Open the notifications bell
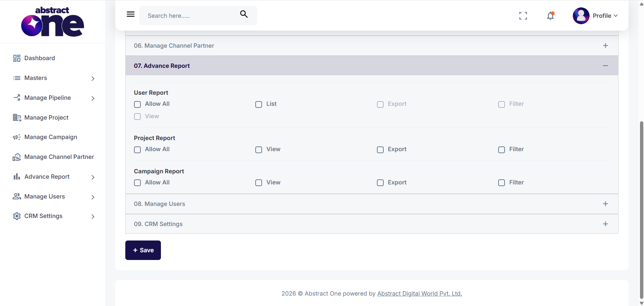The height and width of the screenshot is (306, 644). coord(550,15)
